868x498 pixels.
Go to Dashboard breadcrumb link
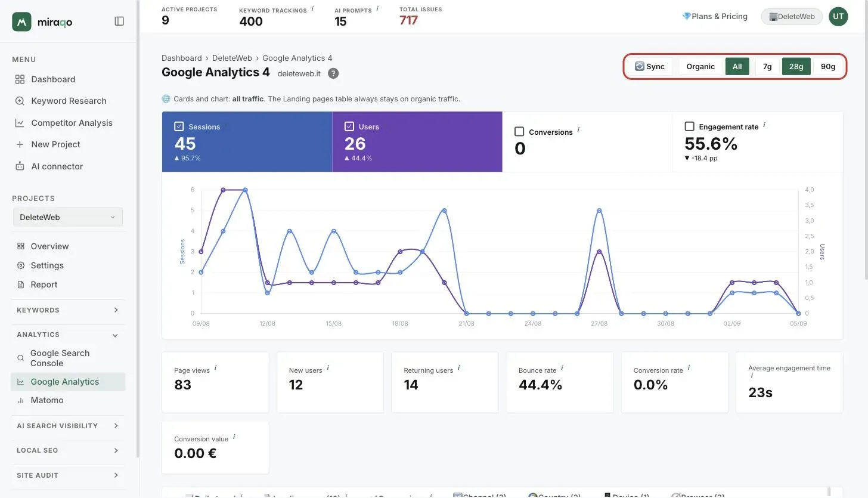182,58
